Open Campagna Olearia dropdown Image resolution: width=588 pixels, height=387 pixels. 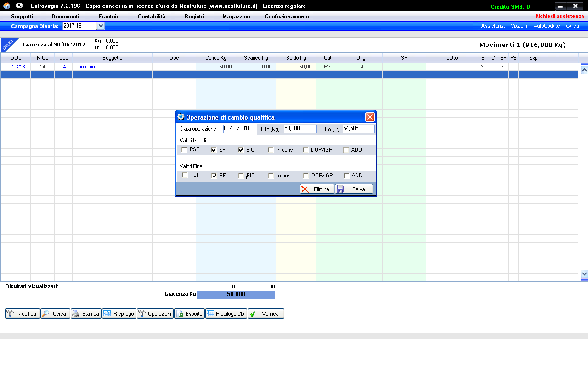(x=101, y=26)
